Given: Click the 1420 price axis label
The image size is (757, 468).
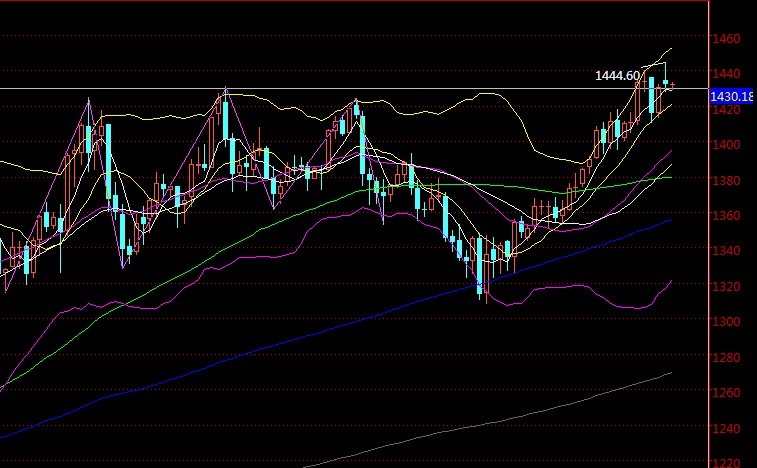Looking at the screenshot, I should pyautogui.click(x=726, y=110).
